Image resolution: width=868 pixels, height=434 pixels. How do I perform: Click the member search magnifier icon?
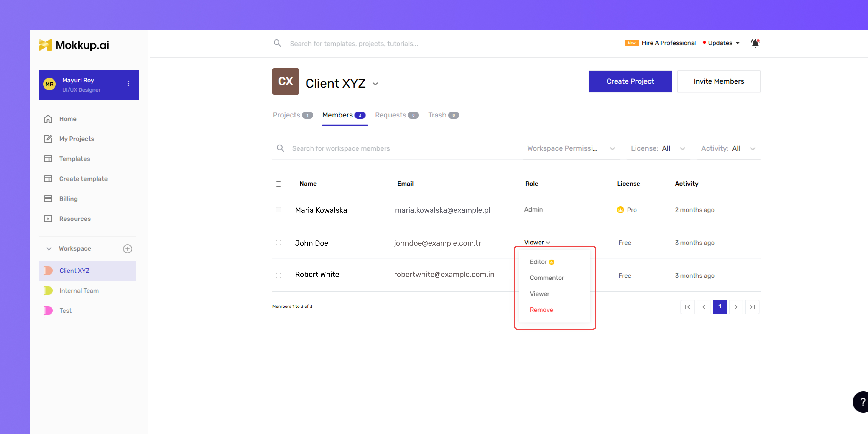click(280, 148)
